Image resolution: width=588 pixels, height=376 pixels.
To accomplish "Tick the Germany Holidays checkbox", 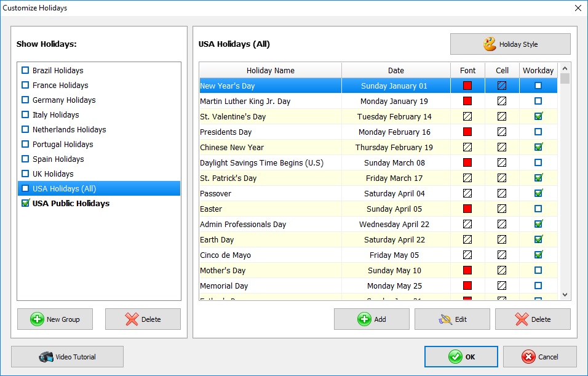I will tap(25, 100).
